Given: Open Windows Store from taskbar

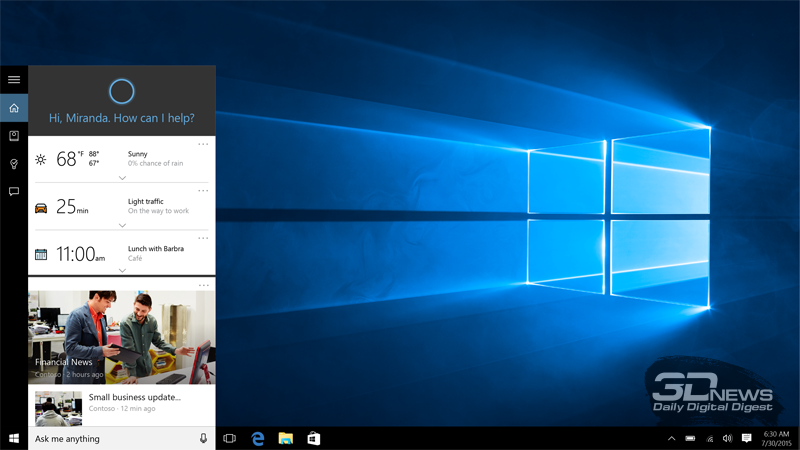Looking at the screenshot, I should [x=314, y=438].
